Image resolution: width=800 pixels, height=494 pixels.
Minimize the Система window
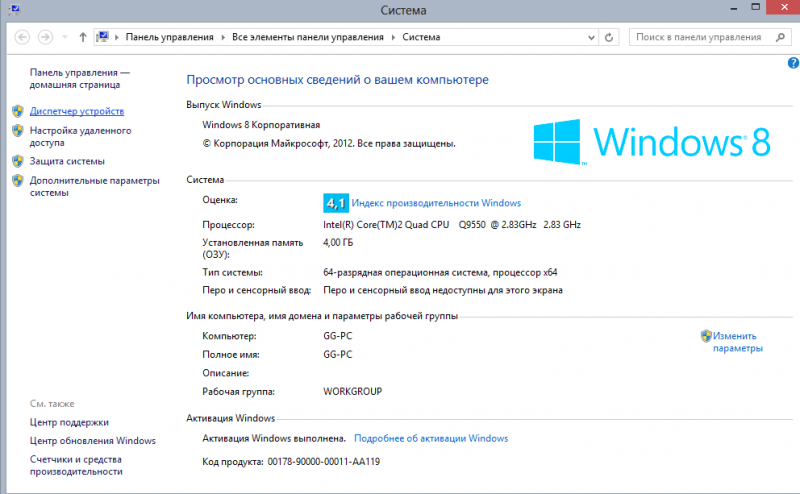coord(734,9)
